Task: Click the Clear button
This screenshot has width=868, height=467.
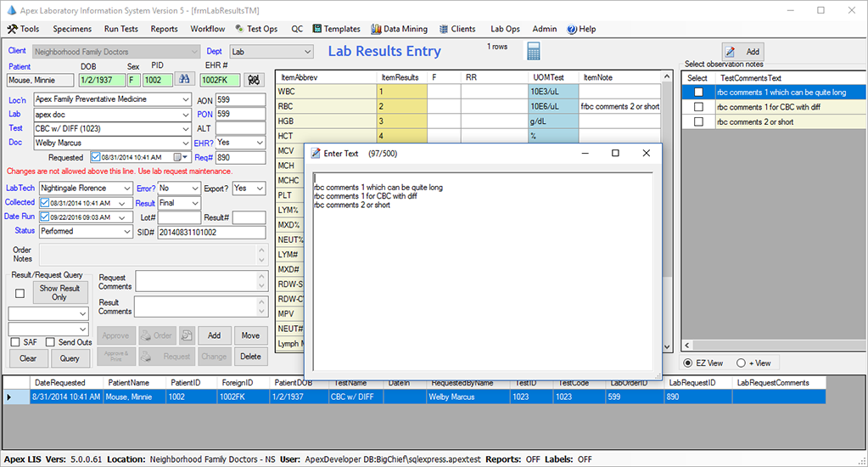Action: tap(28, 358)
